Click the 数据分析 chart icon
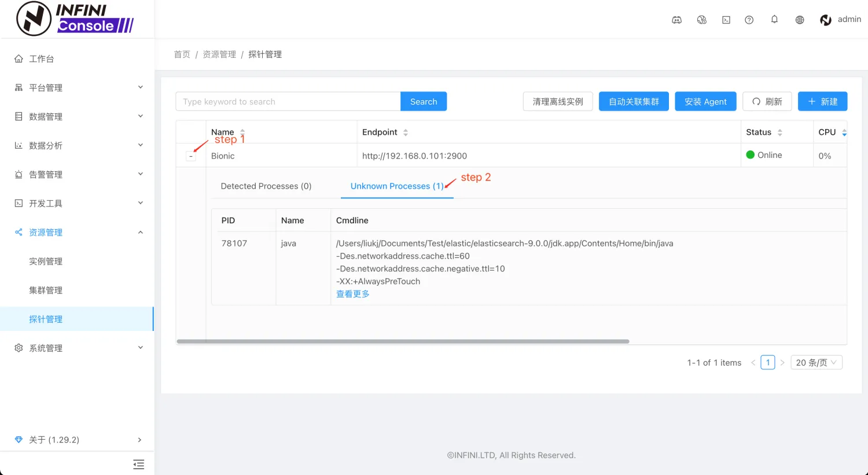Screen dimensions: 868x475 pos(19,145)
